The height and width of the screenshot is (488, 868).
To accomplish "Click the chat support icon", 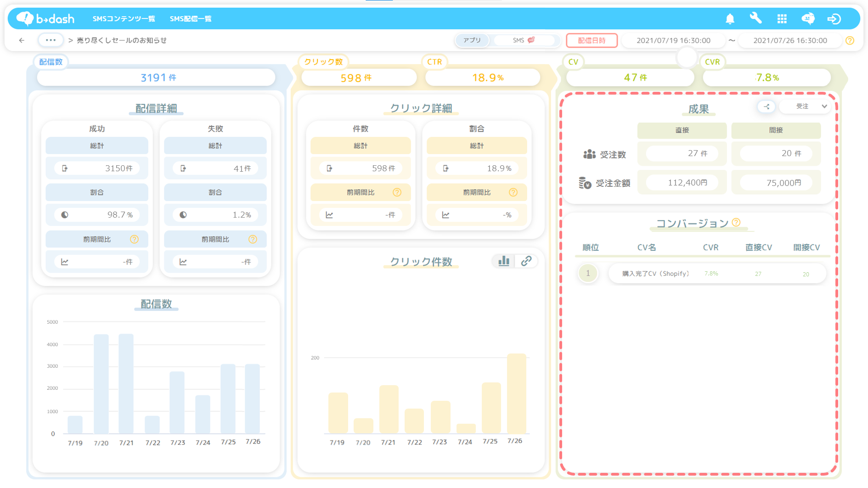I will [x=808, y=18].
